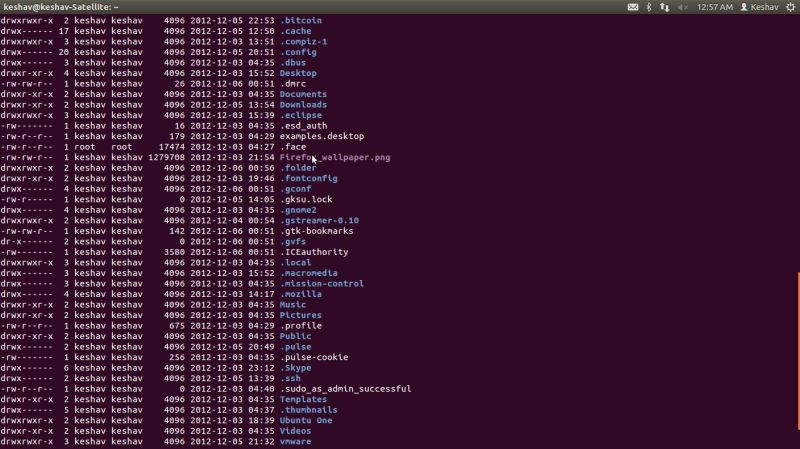
Task: Click the vmware directory name
Action: (x=295, y=442)
